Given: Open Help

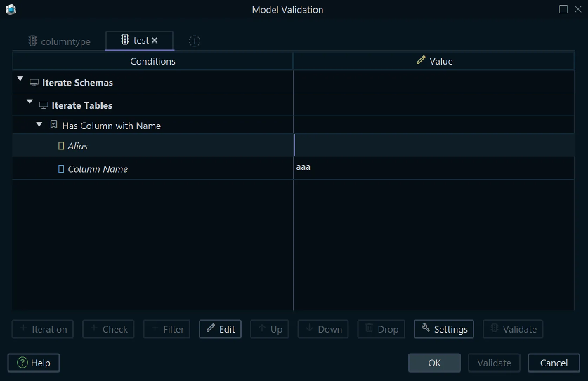Looking at the screenshot, I should pyautogui.click(x=34, y=363).
